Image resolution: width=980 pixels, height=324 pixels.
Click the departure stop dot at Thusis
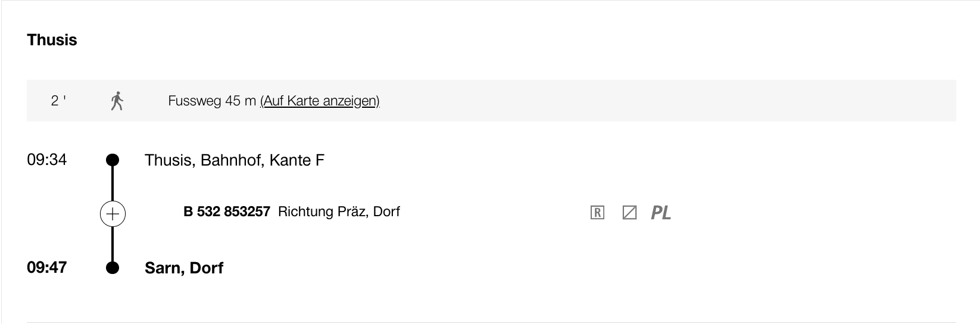pyautogui.click(x=113, y=160)
